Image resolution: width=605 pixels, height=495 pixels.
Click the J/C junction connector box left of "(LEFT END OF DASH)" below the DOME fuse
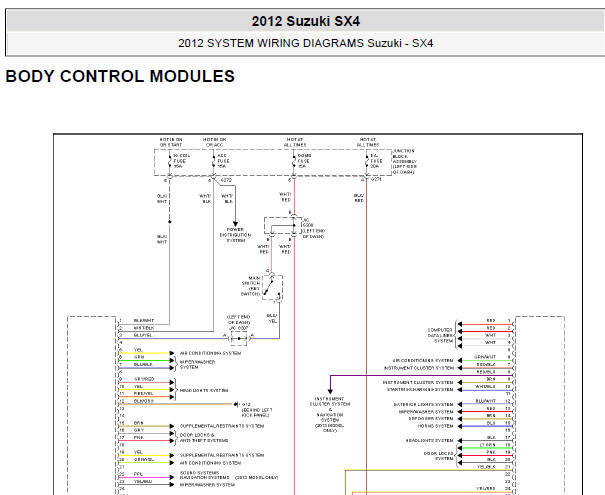[x=282, y=225]
